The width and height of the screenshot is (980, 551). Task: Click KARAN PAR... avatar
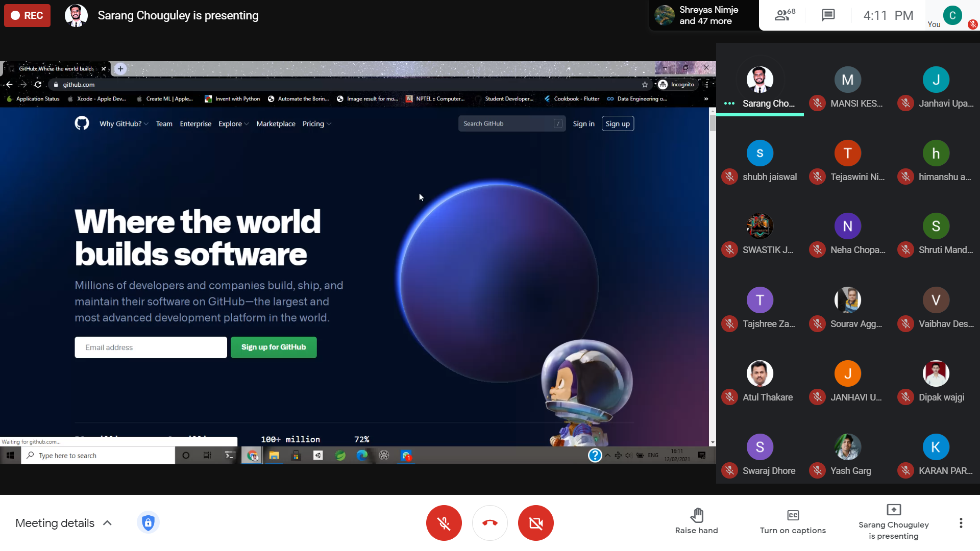936,447
